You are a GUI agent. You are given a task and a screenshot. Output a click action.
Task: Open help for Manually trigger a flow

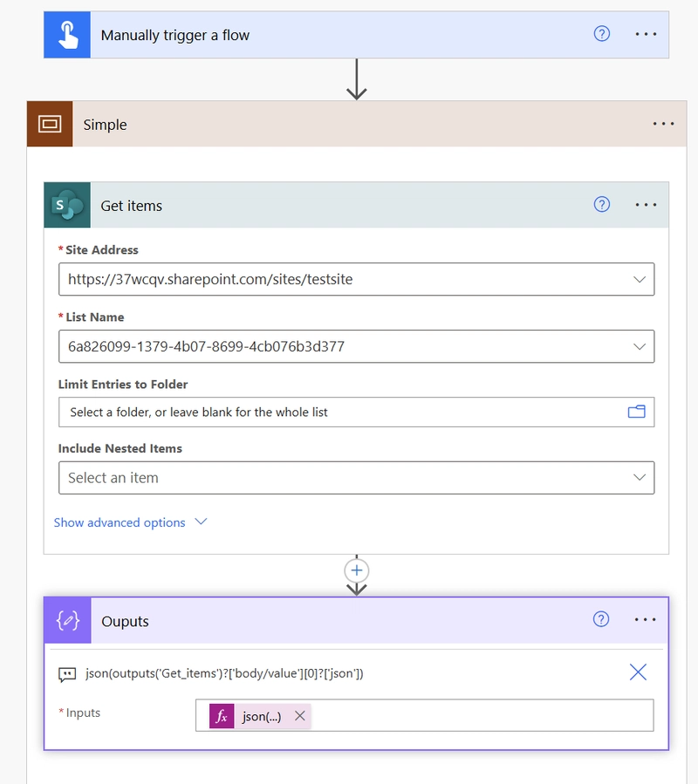pyautogui.click(x=601, y=34)
